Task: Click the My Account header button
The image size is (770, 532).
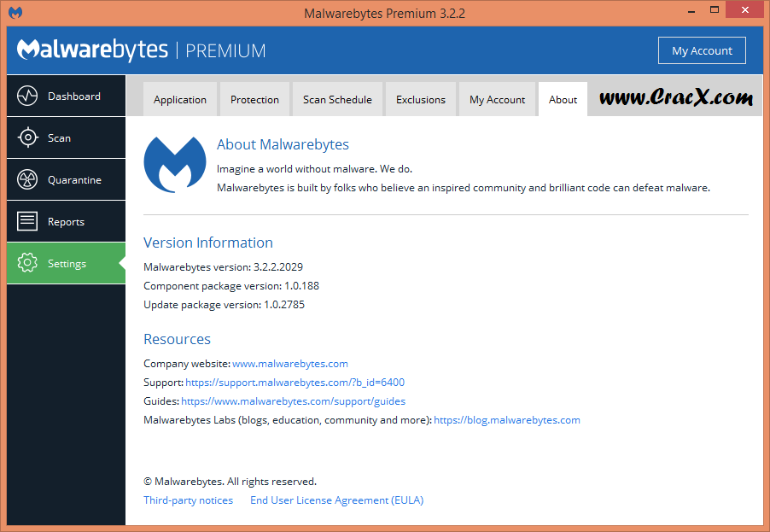Action: 702,50
